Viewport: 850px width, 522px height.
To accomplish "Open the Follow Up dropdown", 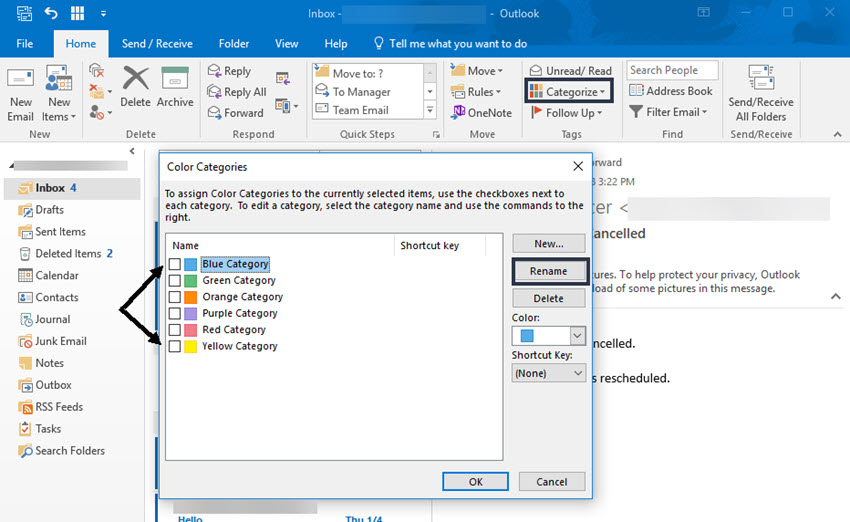I will pos(566,113).
